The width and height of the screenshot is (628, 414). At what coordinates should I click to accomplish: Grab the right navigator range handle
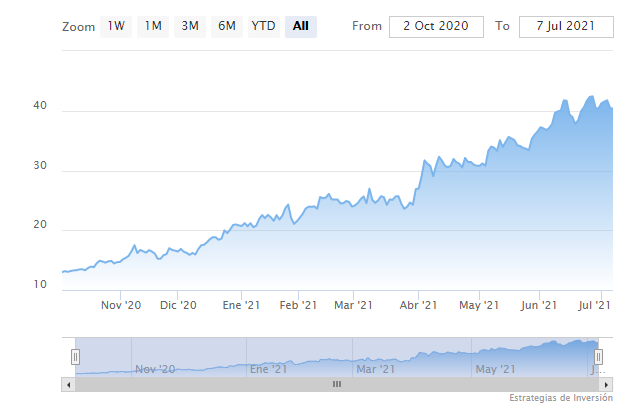tap(598, 357)
